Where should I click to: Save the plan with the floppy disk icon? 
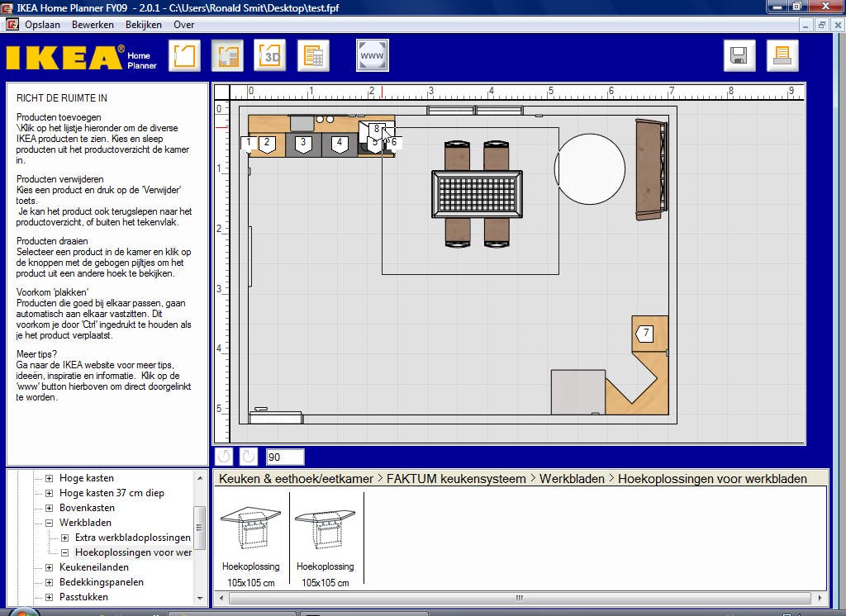coord(739,55)
